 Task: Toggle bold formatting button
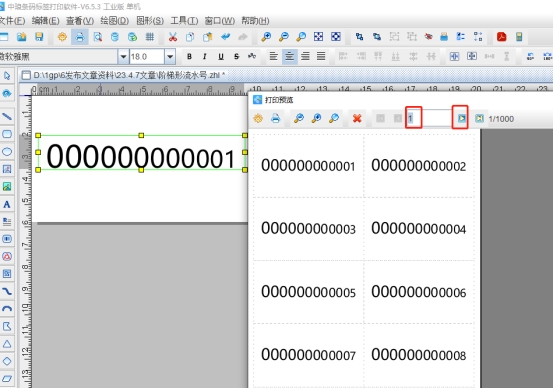[189, 57]
